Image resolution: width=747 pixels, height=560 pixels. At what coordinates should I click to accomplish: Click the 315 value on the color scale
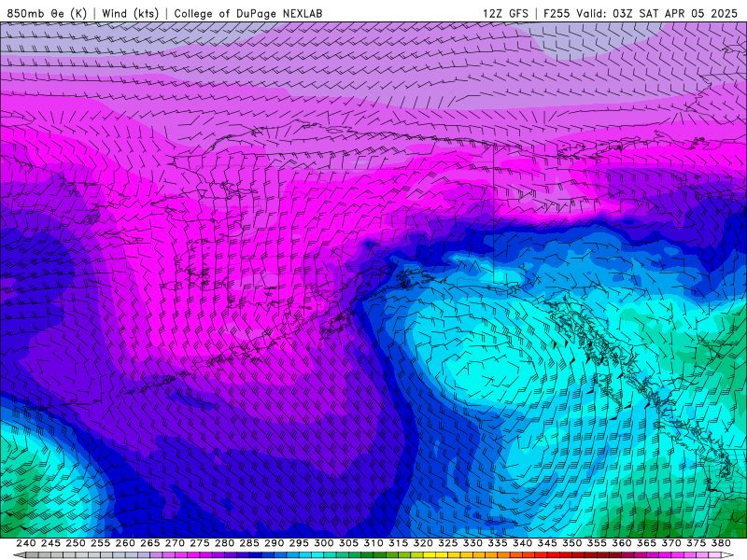tap(398, 543)
